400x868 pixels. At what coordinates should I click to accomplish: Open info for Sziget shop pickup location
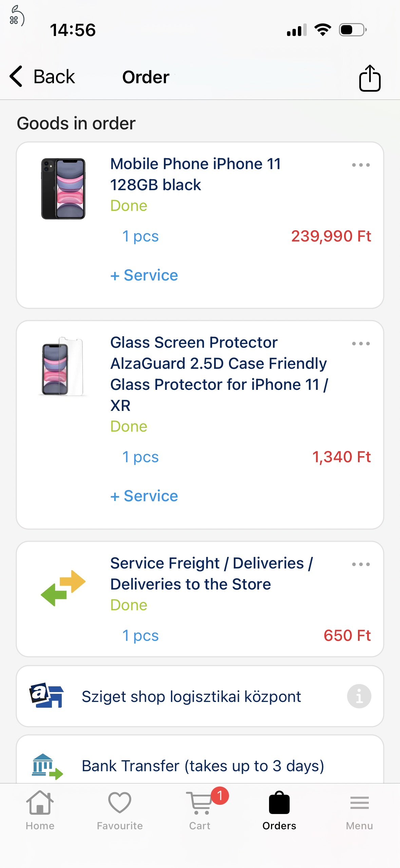(x=359, y=696)
